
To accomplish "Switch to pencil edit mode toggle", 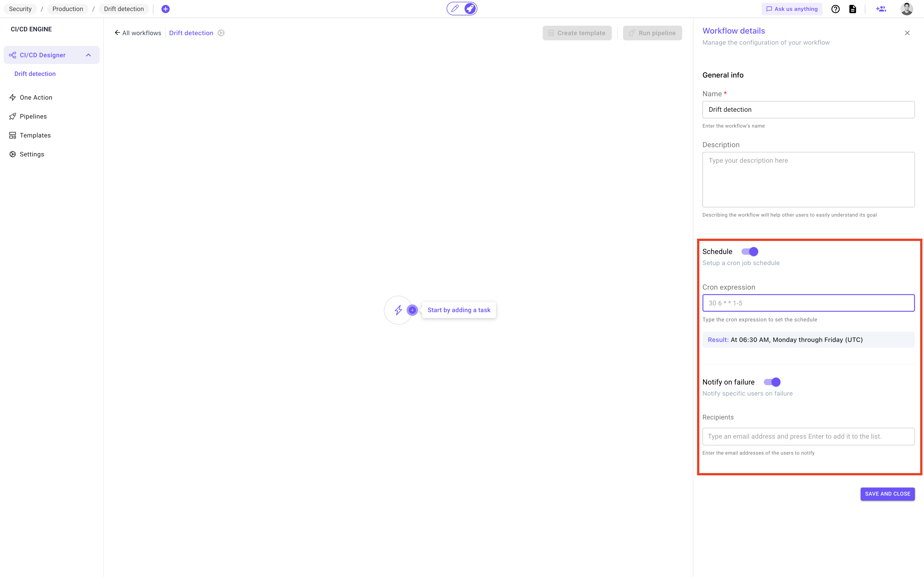I will (x=455, y=8).
